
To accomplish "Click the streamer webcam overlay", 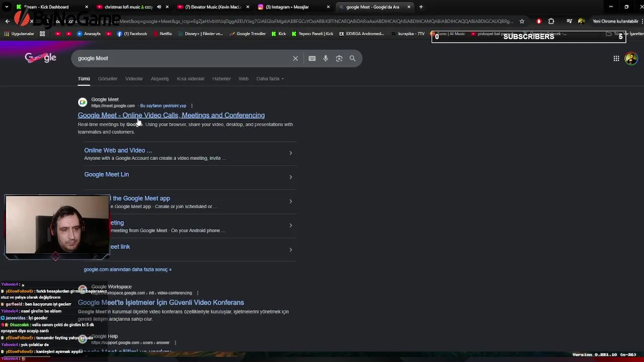I will (x=57, y=225).
